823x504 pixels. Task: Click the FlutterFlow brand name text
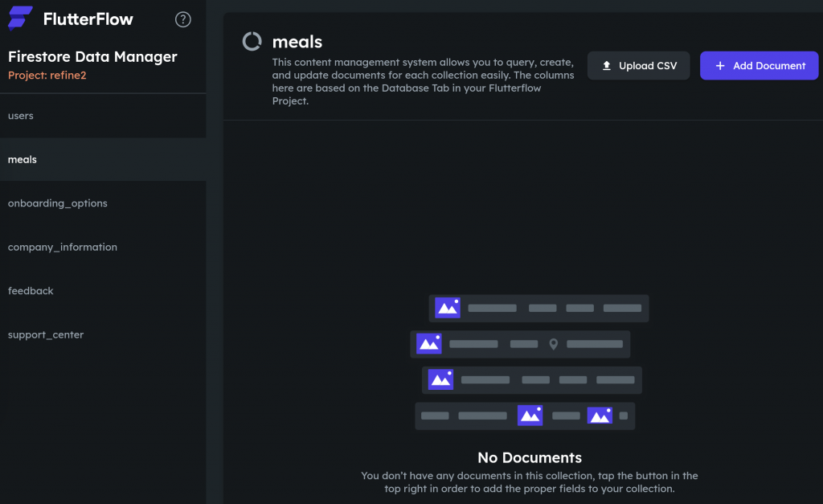[88, 19]
